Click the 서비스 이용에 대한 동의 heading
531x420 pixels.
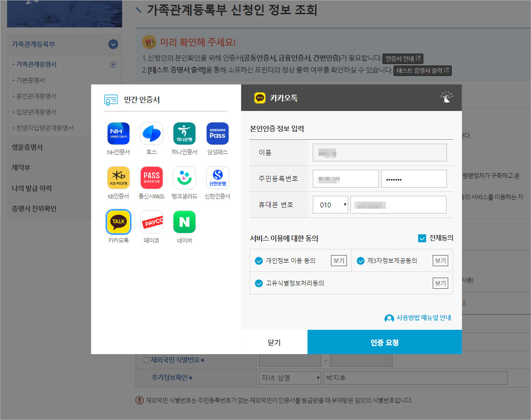coord(284,238)
